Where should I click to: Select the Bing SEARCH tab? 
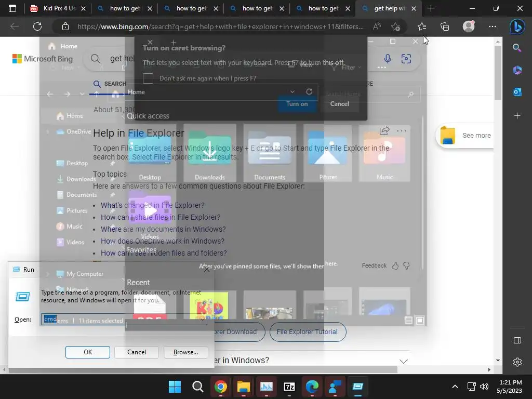tap(110, 84)
